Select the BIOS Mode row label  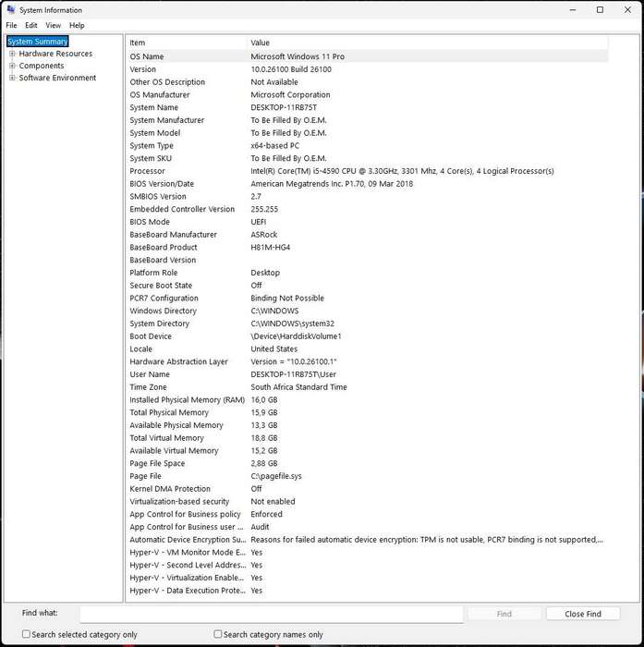tap(150, 222)
